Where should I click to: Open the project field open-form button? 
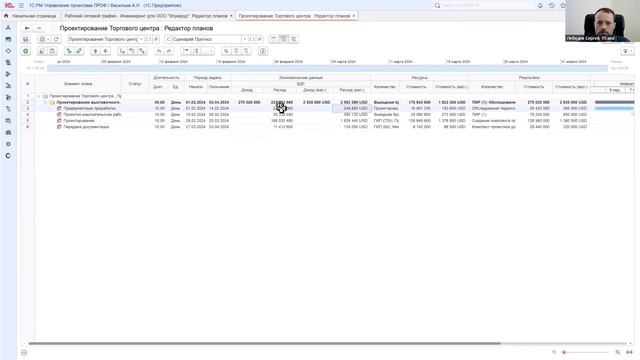(x=156, y=39)
